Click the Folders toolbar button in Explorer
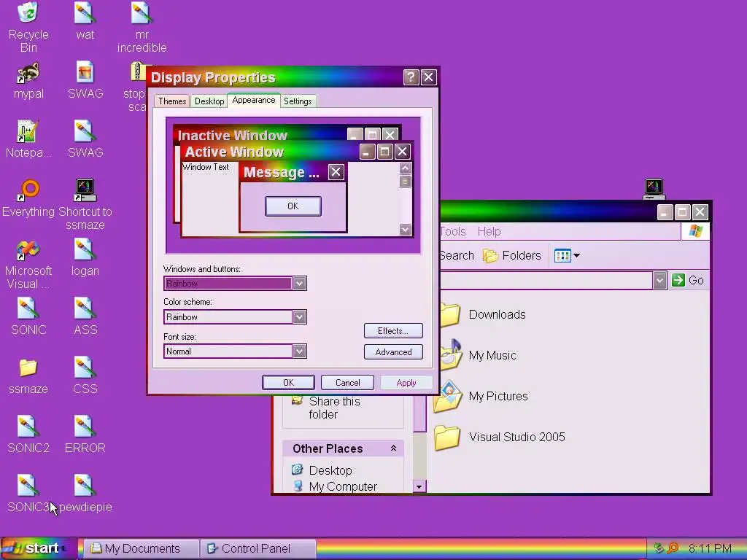The height and width of the screenshot is (560, 747). [511, 256]
